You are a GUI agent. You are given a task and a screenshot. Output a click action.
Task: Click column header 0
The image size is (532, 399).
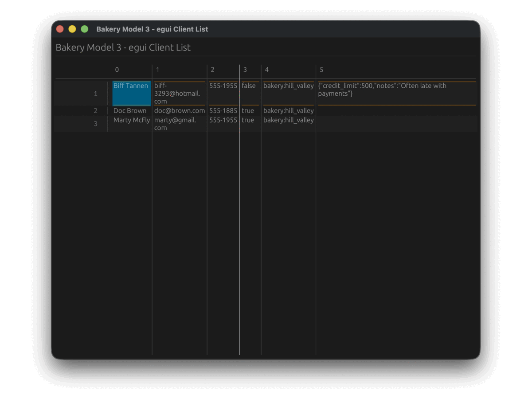coord(117,70)
